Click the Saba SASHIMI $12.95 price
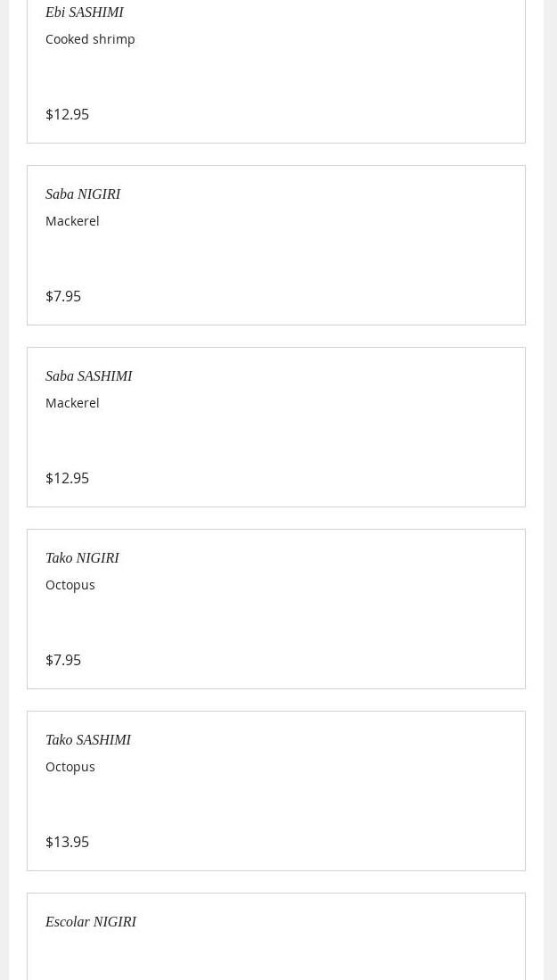This screenshot has width=557, height=980. tap(67, 478)
